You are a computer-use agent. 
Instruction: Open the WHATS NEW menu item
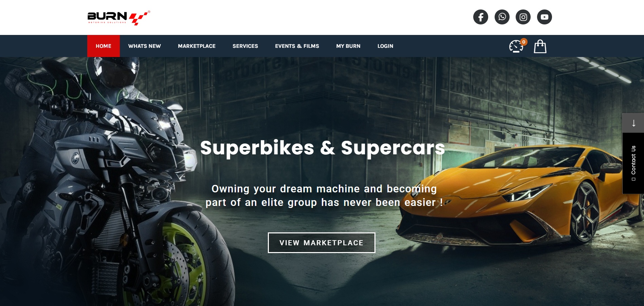(x=145, y=46)
